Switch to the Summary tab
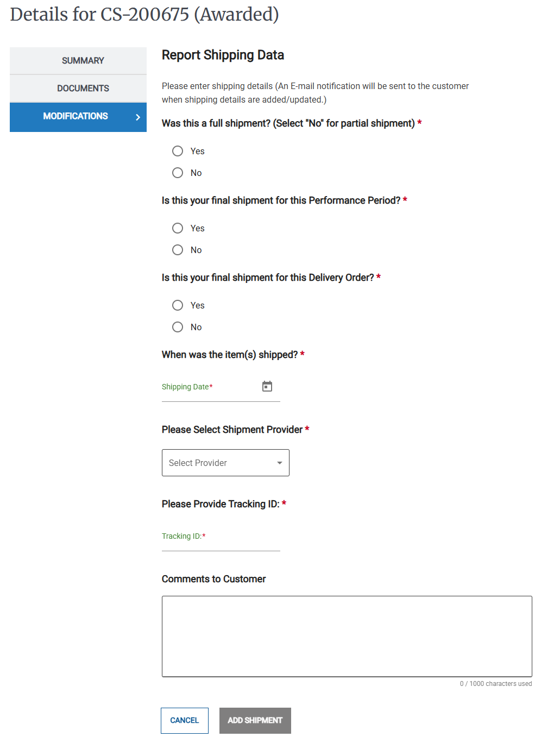 click(78, 60)
